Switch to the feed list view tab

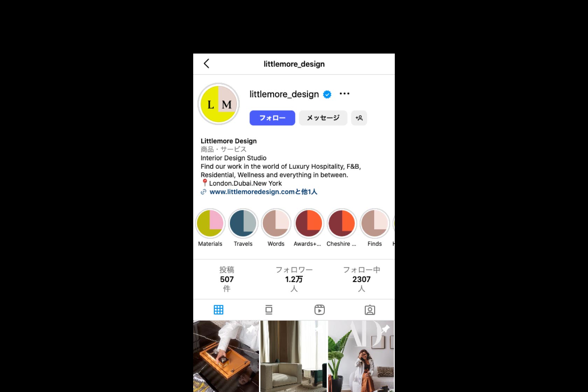(269, 310)
